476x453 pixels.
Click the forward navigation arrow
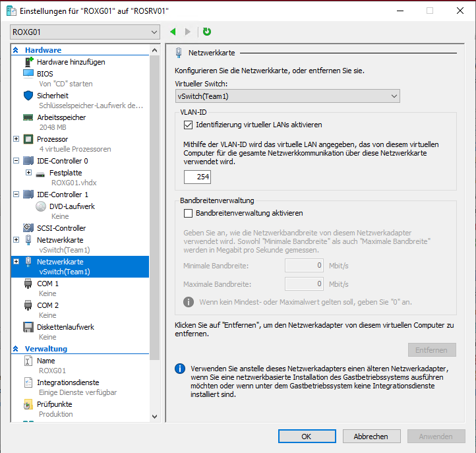(188, 32)
